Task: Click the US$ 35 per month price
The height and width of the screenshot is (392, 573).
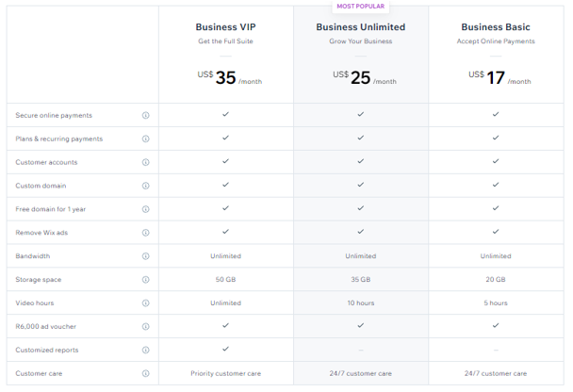Action: [230, 77]
